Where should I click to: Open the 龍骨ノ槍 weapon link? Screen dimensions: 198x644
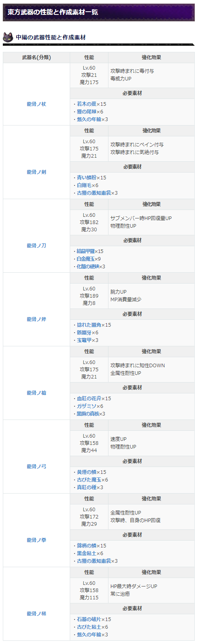(36, 393)
